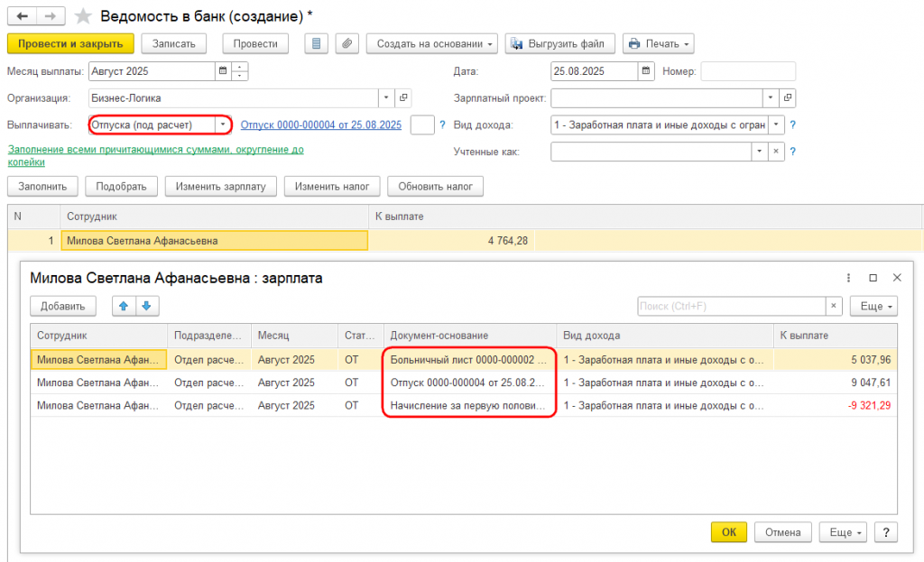Open the Печать dropdown menu
Viewport: 924px width, 562px height.
pyautogui.click(x=658, y=43)
